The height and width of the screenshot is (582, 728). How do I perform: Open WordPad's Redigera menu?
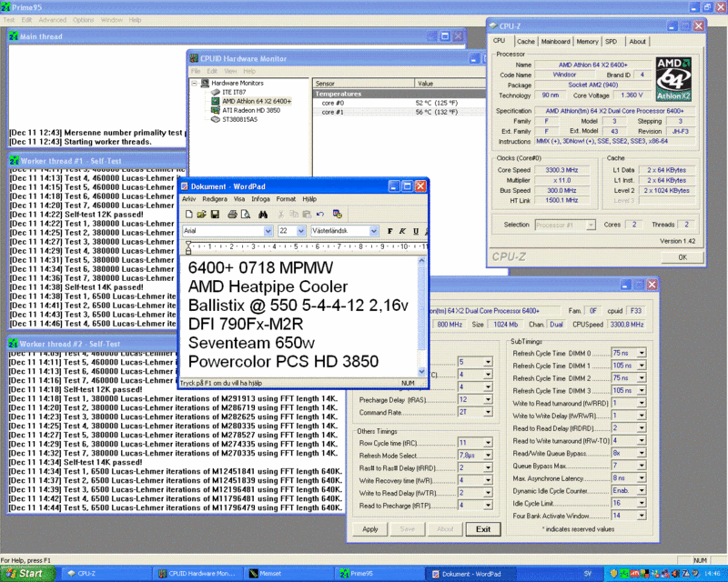point(215,199)
